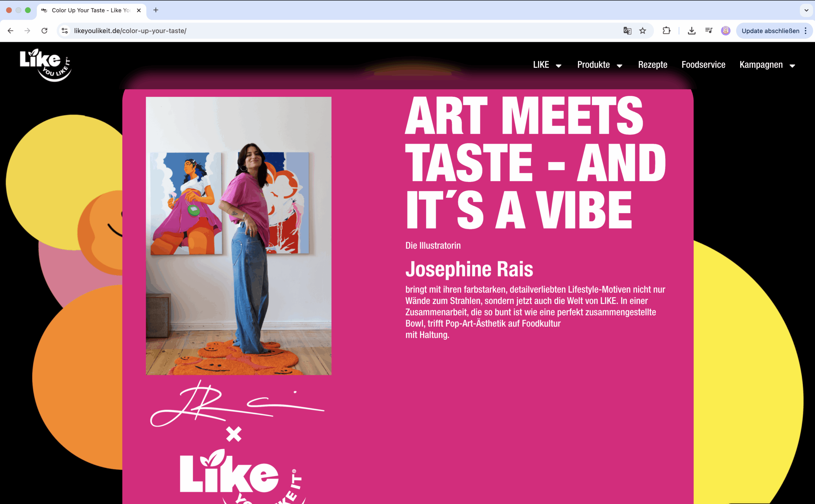Click Like You Like It header logo

click(x=46, y=65)
